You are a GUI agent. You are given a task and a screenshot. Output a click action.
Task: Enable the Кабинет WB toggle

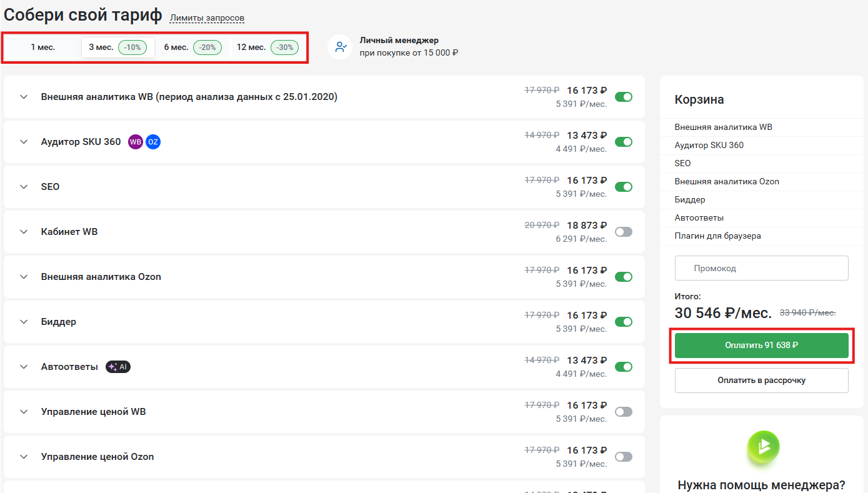click(624, 232)
